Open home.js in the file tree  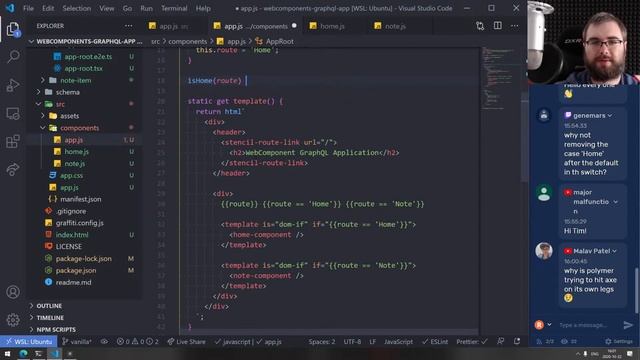76,151
